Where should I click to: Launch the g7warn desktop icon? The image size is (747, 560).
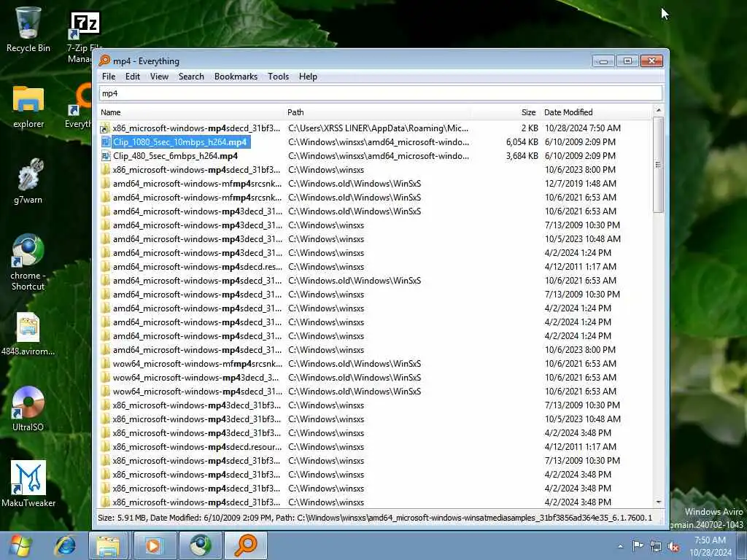pyautogui.click(x=28, y=182)
